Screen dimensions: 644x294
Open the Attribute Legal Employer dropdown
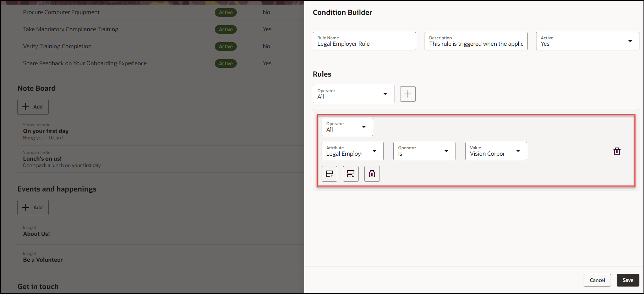click(x=353, y=151)
